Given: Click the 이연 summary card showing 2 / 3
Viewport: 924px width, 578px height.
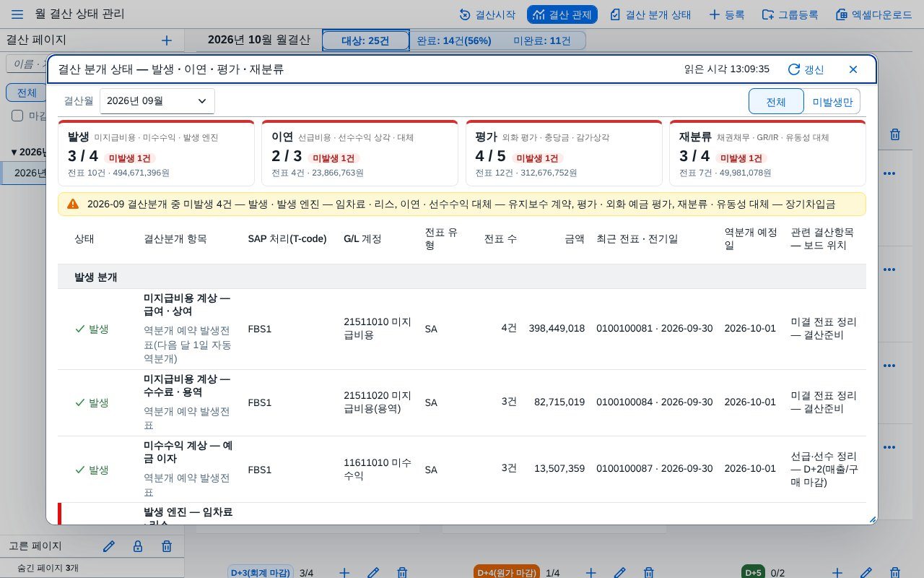Looking at the screenshot, I should [359, 153].
